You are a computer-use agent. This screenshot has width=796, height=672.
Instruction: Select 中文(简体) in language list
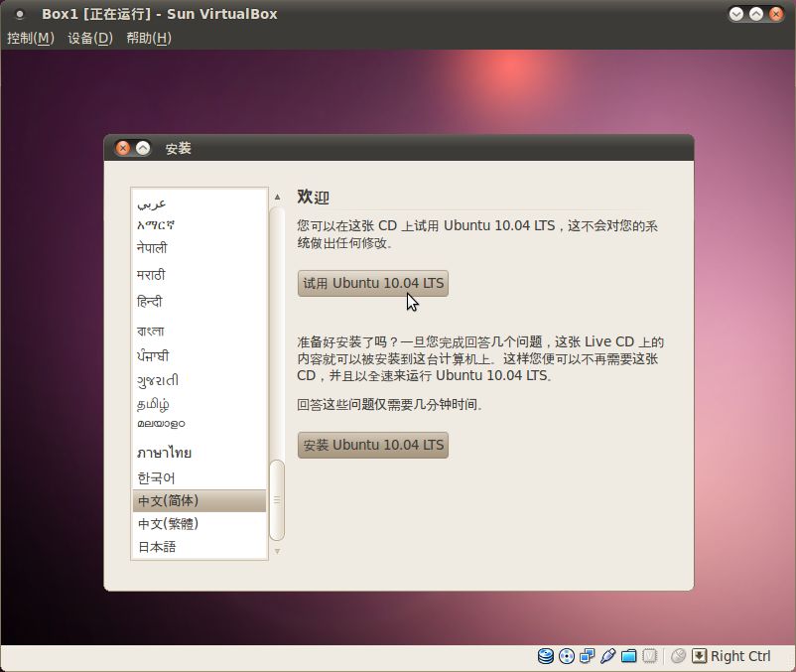(199, 501)
